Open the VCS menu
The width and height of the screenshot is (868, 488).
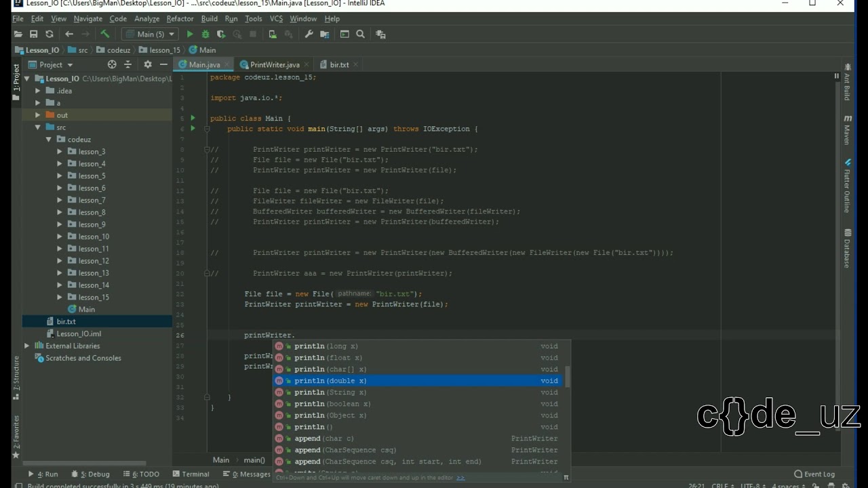tap(276, 19)
